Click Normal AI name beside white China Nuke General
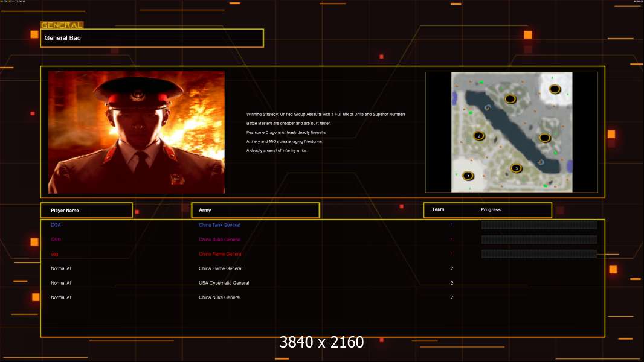The image size is (644, 362). 61,297
